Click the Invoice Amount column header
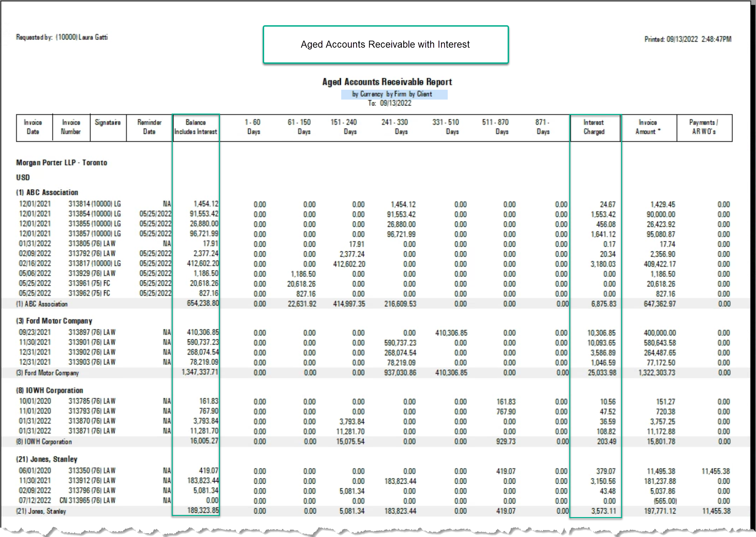756x537 pixels. pos(648,127)
